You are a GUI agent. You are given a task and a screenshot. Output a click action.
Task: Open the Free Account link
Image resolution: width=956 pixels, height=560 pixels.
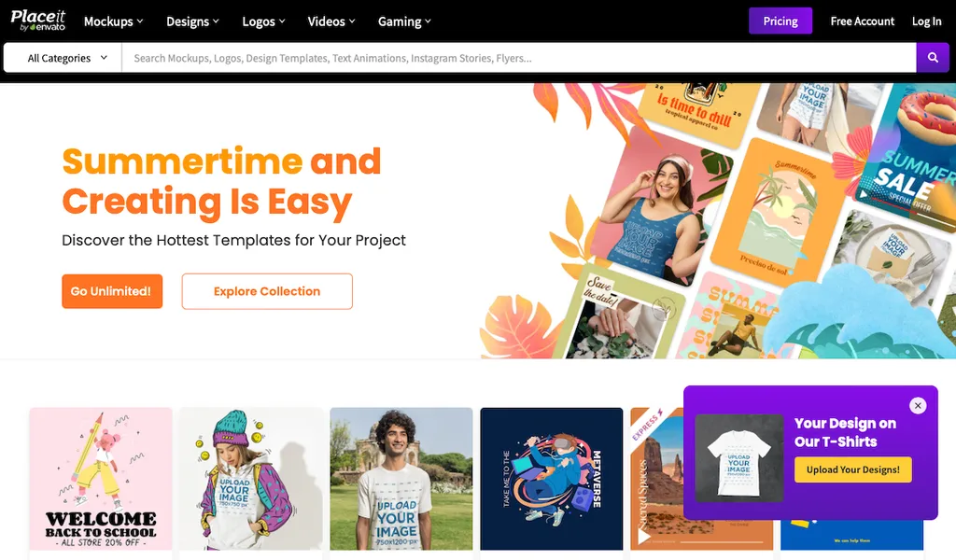pyautogui.click(x=862, y=21)
